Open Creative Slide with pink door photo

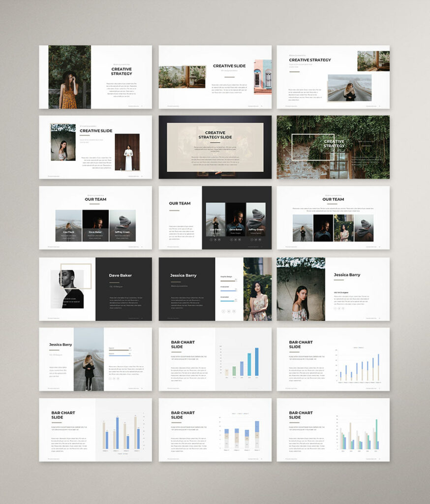(x=215, y=77)
